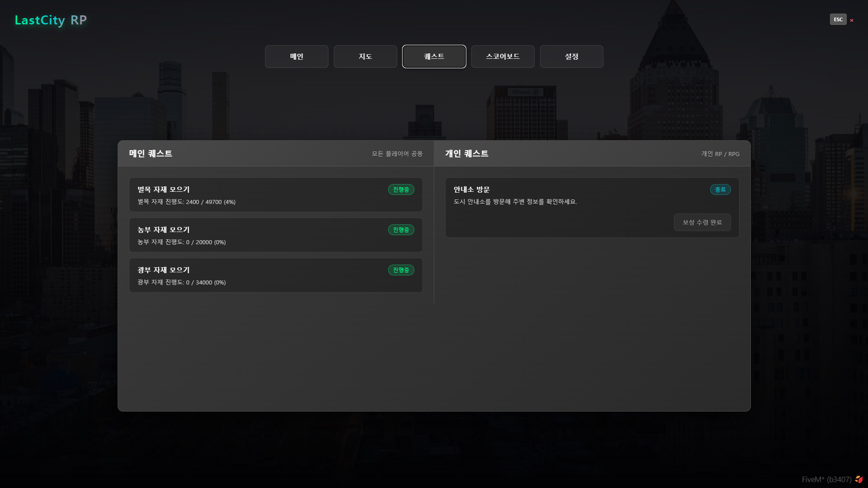
Task: Click the 진행중 badge on 농부 자재 모으기
Action: point(401,230)
